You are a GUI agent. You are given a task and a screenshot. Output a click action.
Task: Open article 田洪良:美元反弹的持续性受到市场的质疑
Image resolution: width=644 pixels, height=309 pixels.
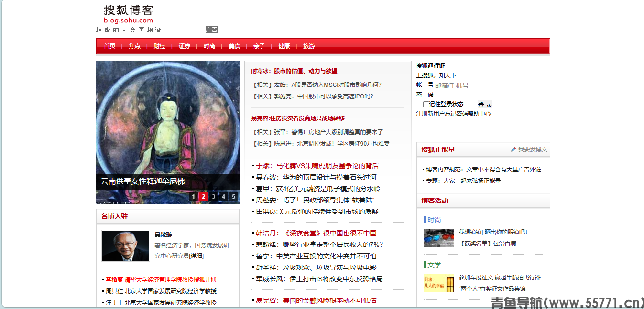click(x=317, y=212)
